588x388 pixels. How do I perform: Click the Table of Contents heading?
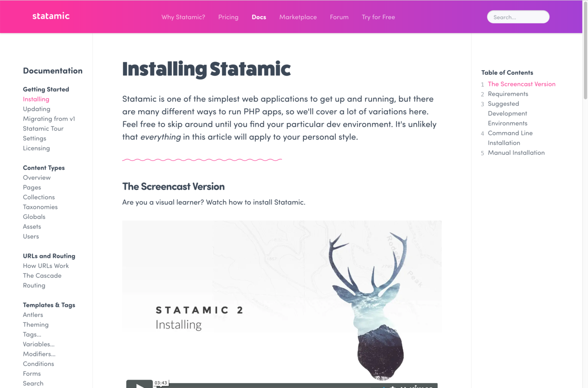pyautogui.click(x=507, y=72)
